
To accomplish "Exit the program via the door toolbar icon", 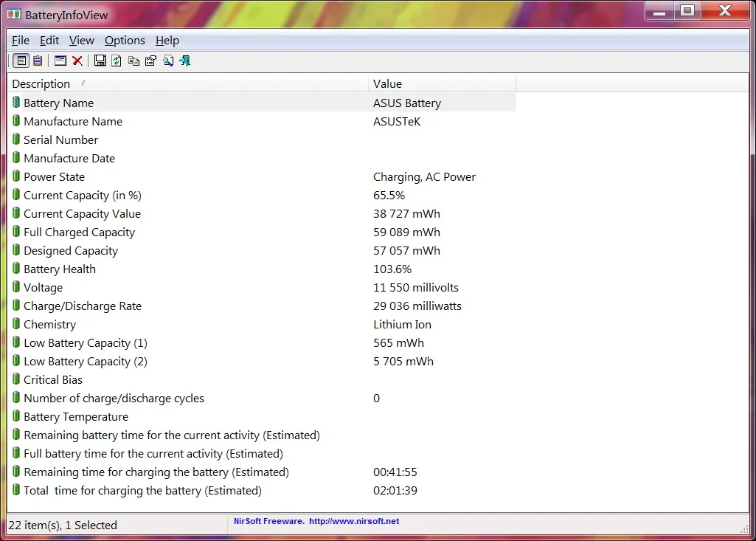I will 184,61.
